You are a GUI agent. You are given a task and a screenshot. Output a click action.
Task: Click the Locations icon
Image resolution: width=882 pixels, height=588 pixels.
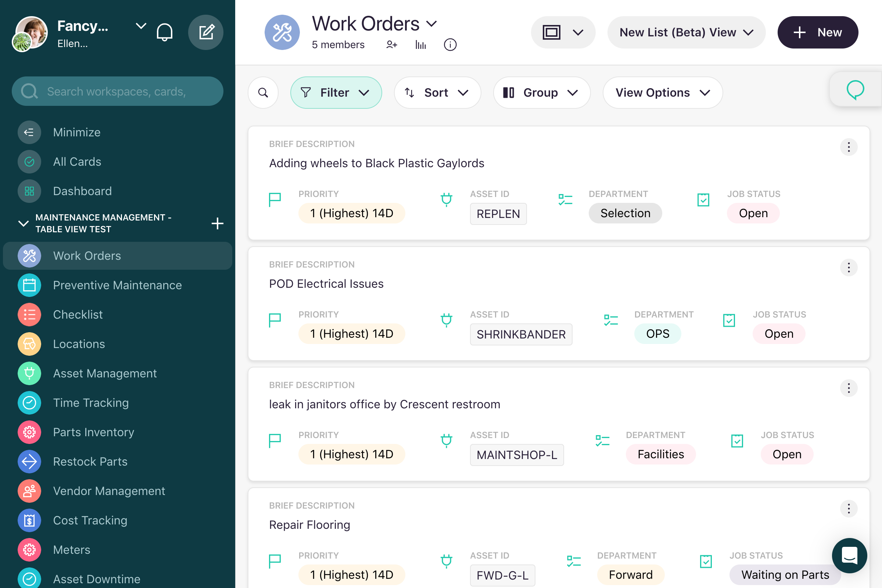pyautogui.click(x=29, y=344)
